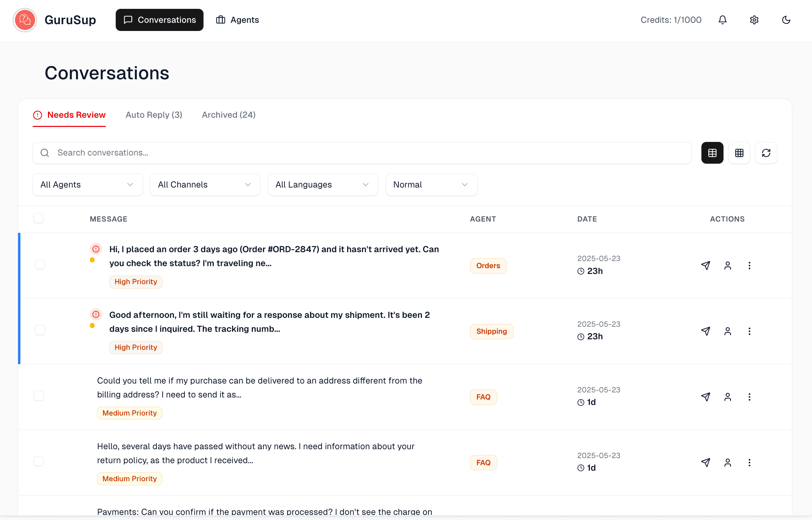The width and height of the screenshot is (812, 520).
Task: Toggle dark mode with the moon icon
Action: click(786, 20)
